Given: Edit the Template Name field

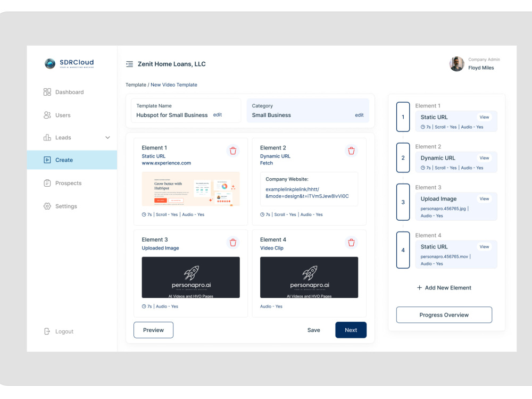Looking at the screenshot, I should coord(217,115).
